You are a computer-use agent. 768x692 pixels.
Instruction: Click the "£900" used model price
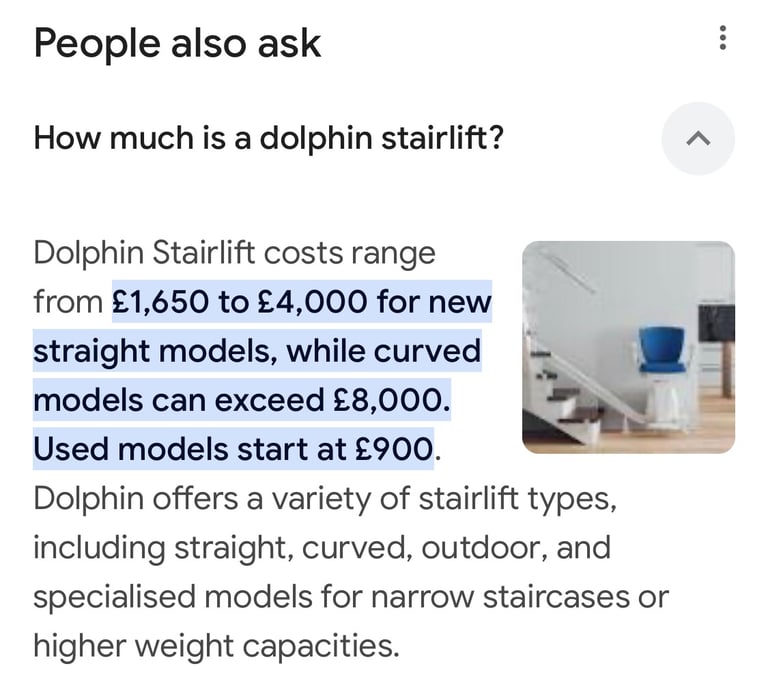(393, 449)
